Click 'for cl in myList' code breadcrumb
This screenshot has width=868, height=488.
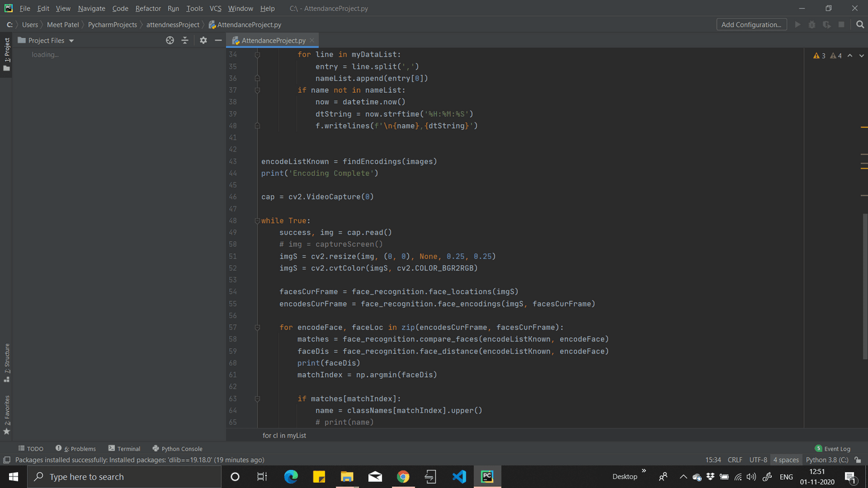284,435
